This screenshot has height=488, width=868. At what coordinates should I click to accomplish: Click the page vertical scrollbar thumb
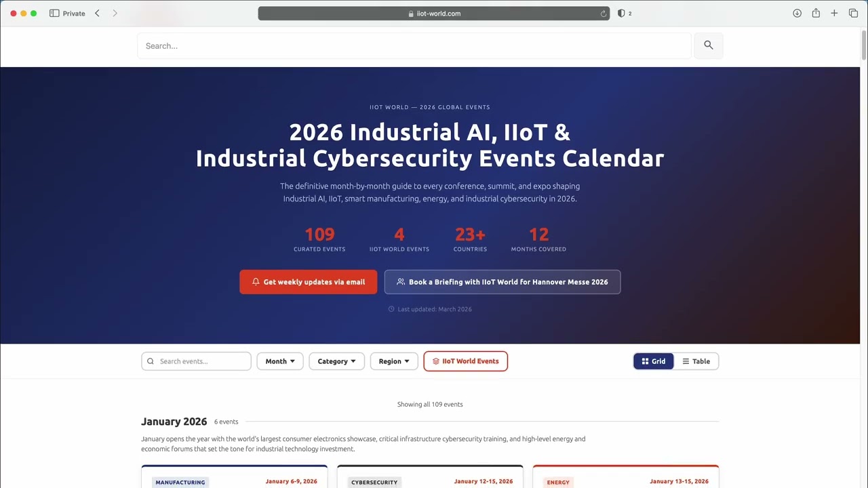[864, 45]
